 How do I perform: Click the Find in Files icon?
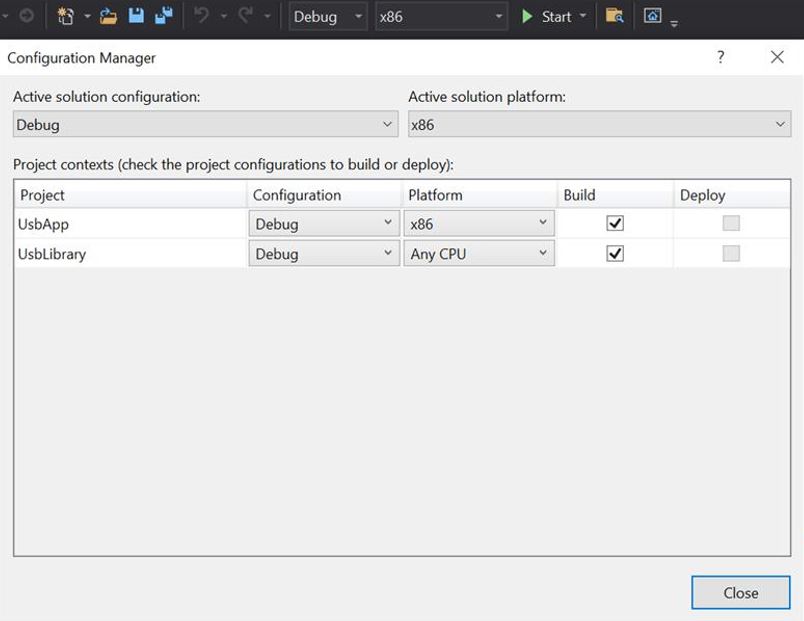(x=613, y=16)
